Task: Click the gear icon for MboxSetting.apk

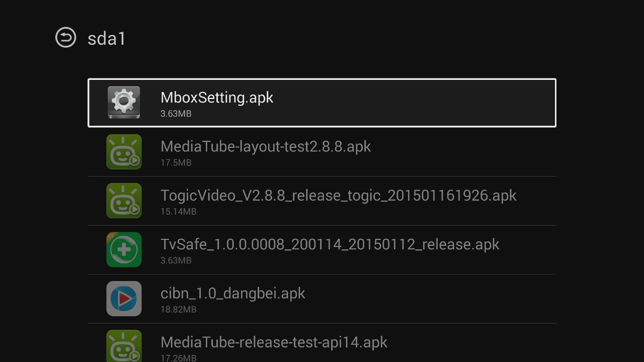Action: tap(124, 103)
